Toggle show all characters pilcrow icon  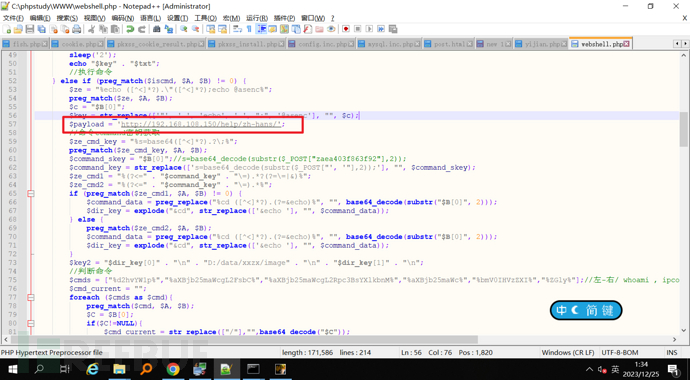click(x=249, y=29)
